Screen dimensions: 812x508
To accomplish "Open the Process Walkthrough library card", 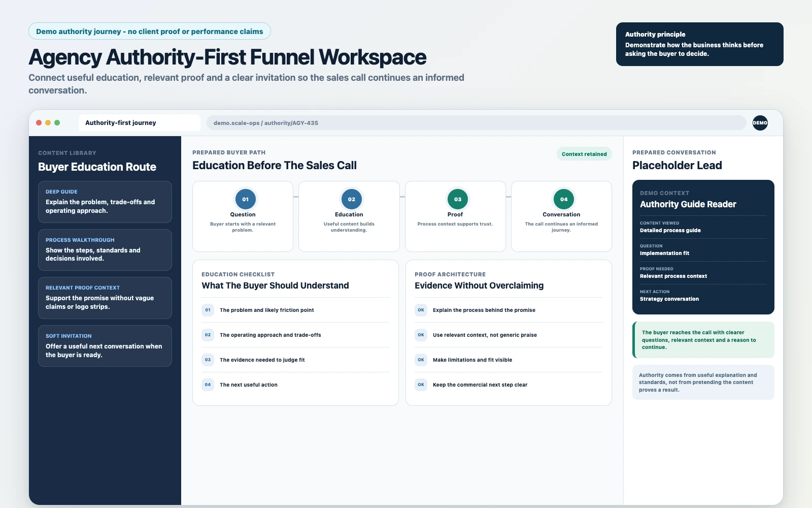I will pos(105,250).
